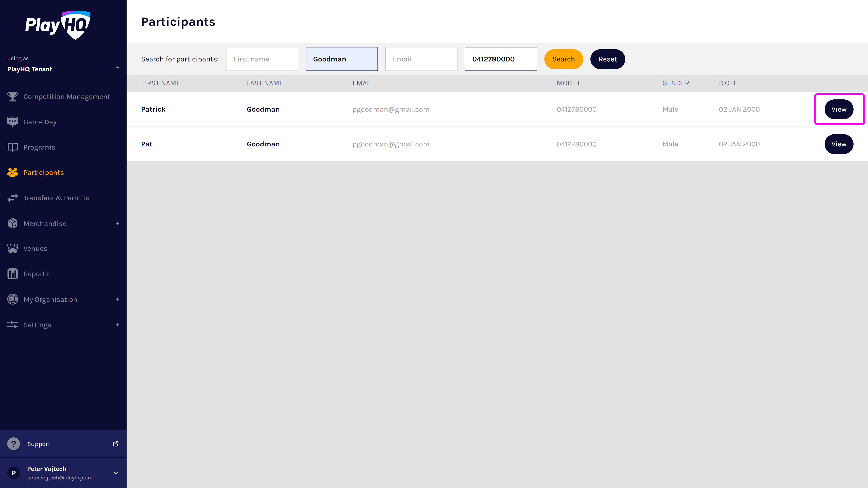Open Programs via the book icon
The image size is (868, 488).
click(x=12, y=147)
